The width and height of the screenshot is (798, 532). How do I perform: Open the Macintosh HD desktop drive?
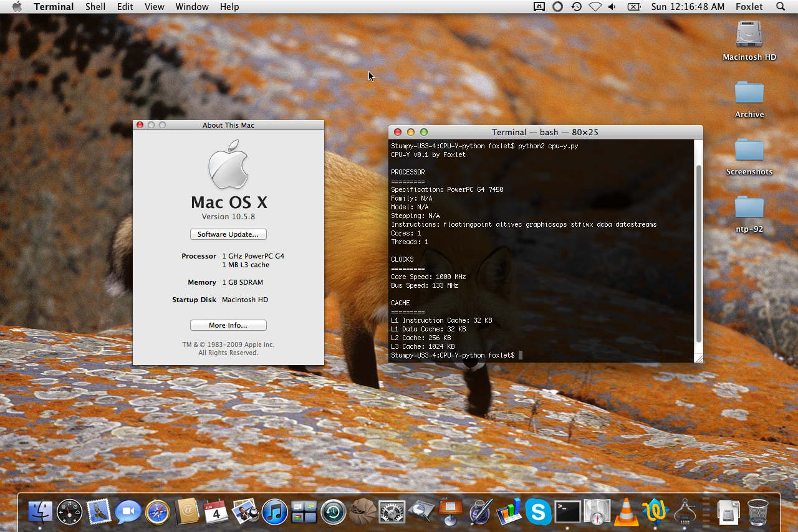click(749, 35)
